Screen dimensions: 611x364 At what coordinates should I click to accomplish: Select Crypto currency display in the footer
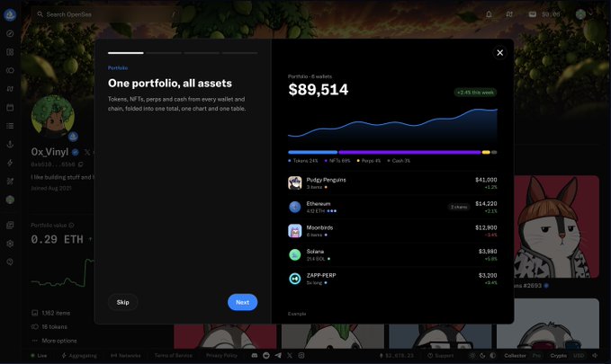click(x=559, y=355)
